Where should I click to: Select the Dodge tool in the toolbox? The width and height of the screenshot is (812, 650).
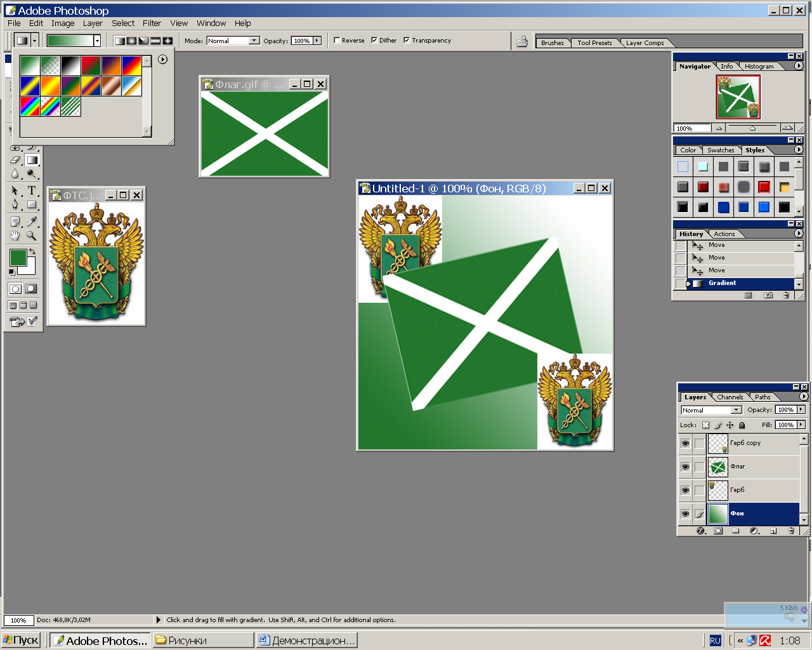pyautogui.click(x=32, y=174)
